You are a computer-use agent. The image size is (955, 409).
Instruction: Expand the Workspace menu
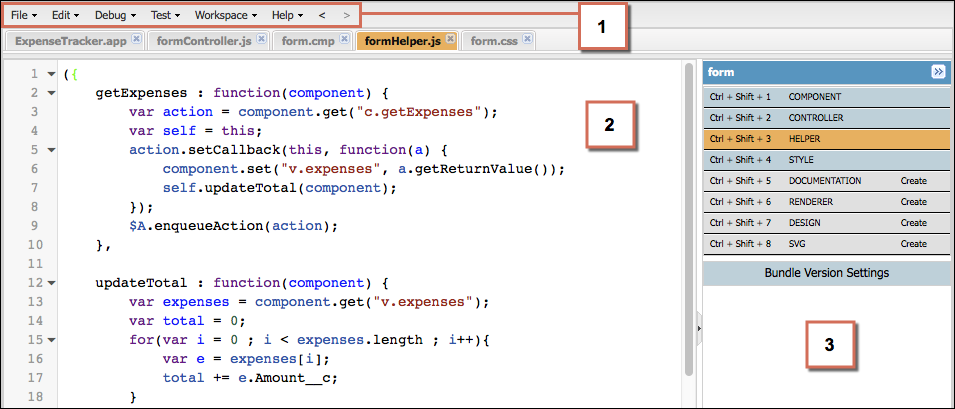pos(226,16)
